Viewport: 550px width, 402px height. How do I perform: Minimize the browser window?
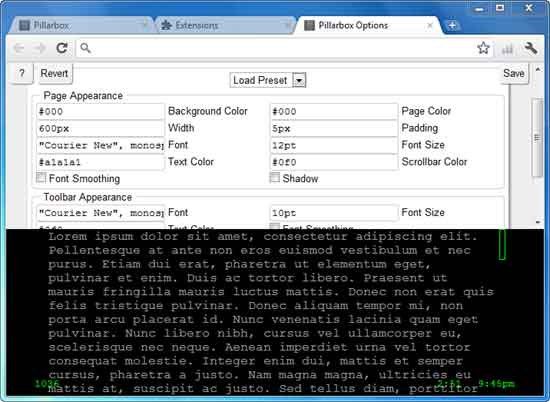point(479,9)
